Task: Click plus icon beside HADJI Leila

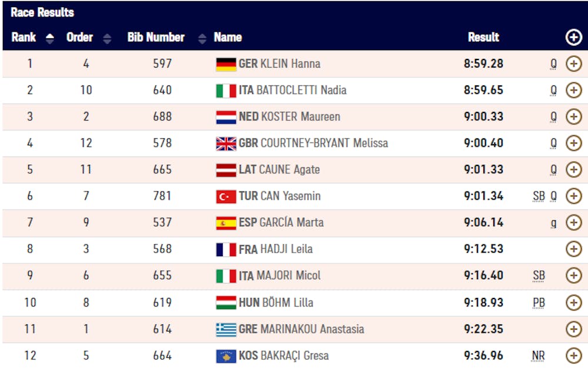Action: click(573, 249)
